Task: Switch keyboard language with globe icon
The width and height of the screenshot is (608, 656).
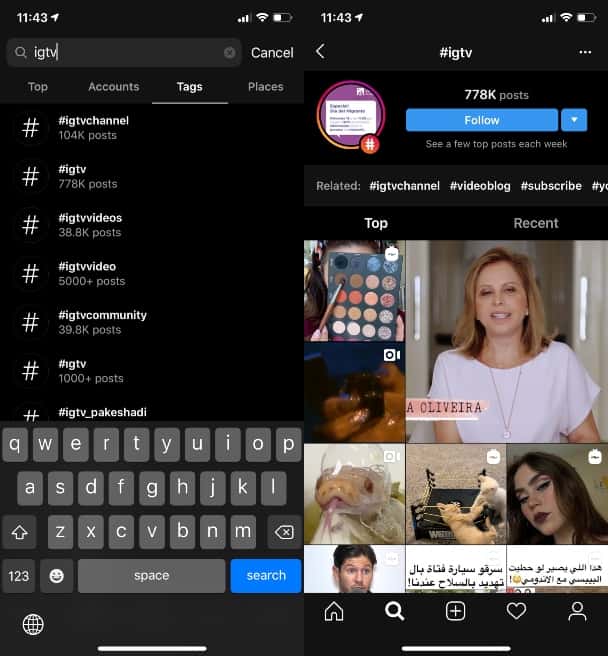Action: [33, 625]
